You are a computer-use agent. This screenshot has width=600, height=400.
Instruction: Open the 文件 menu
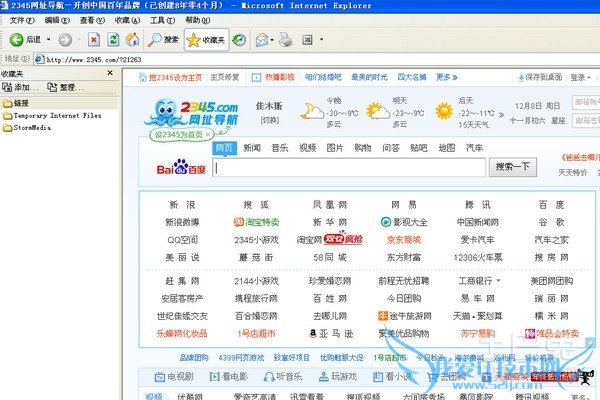(22, 20)
